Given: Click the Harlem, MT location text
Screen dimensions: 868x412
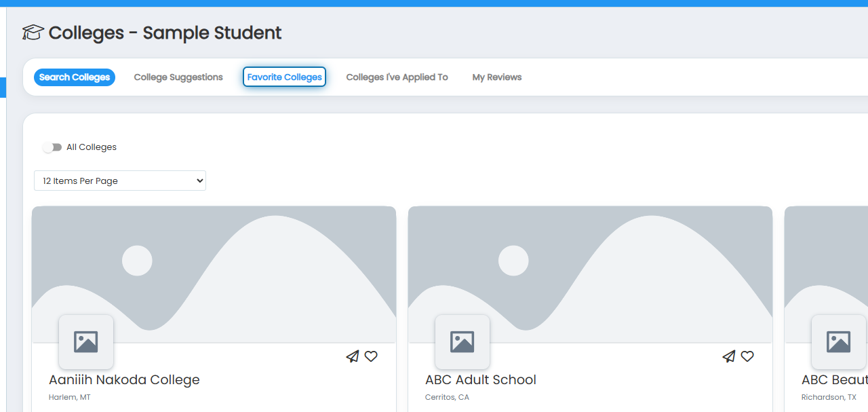Looking at the screenshot, I should coord(70,397).
